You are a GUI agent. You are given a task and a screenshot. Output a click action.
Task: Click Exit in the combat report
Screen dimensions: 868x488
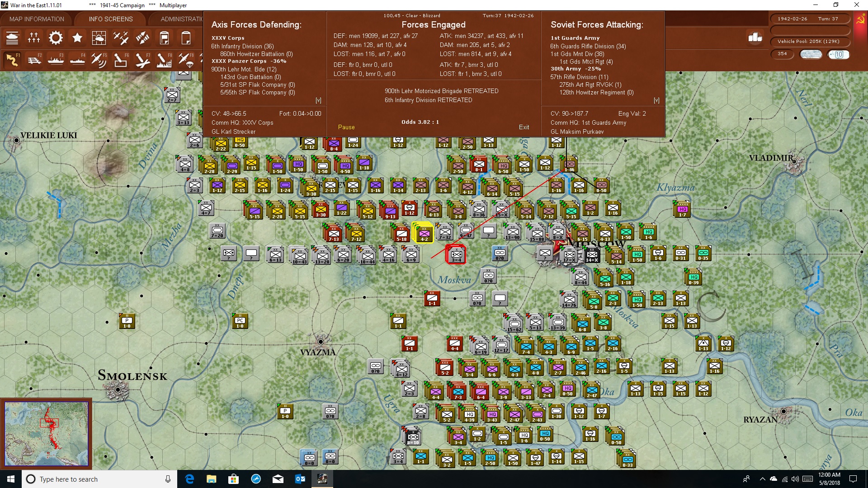coord(524,127)
